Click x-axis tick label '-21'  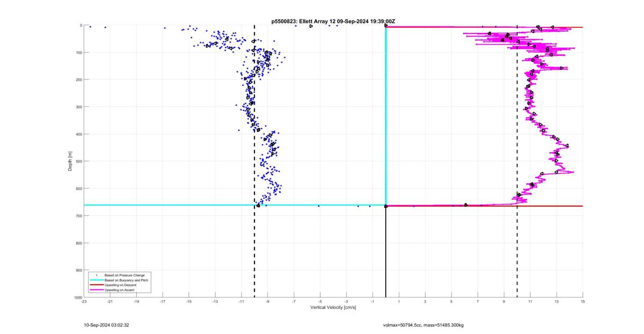click(110, 301)
